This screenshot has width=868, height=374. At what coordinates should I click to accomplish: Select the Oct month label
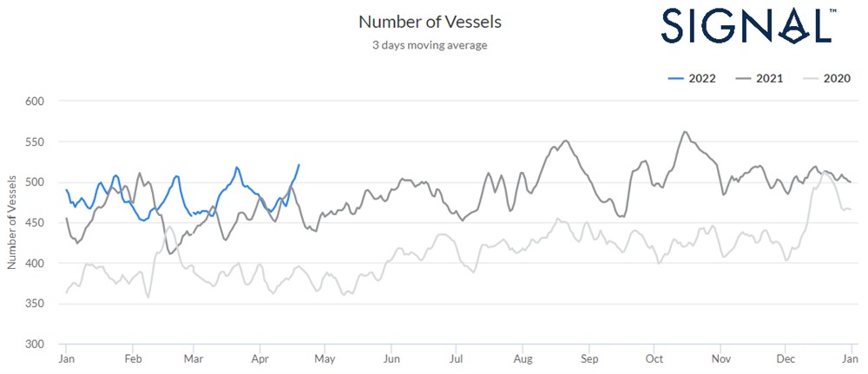click(654, 358)
